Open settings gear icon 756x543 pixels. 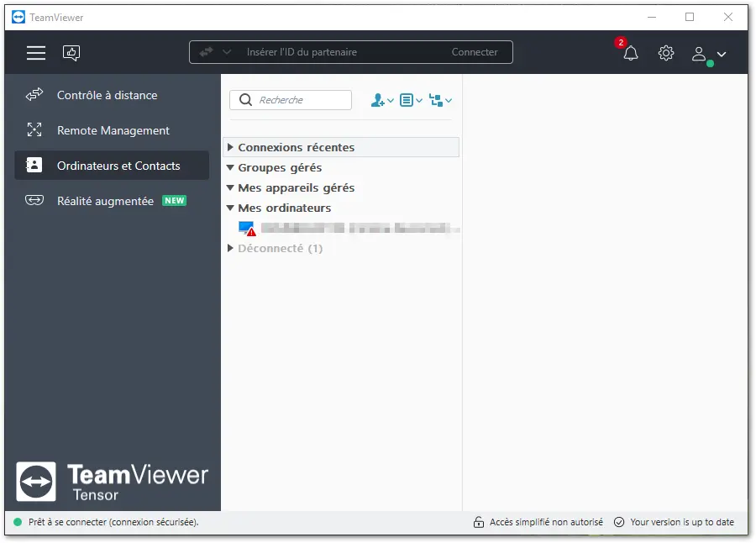[666, 53]
